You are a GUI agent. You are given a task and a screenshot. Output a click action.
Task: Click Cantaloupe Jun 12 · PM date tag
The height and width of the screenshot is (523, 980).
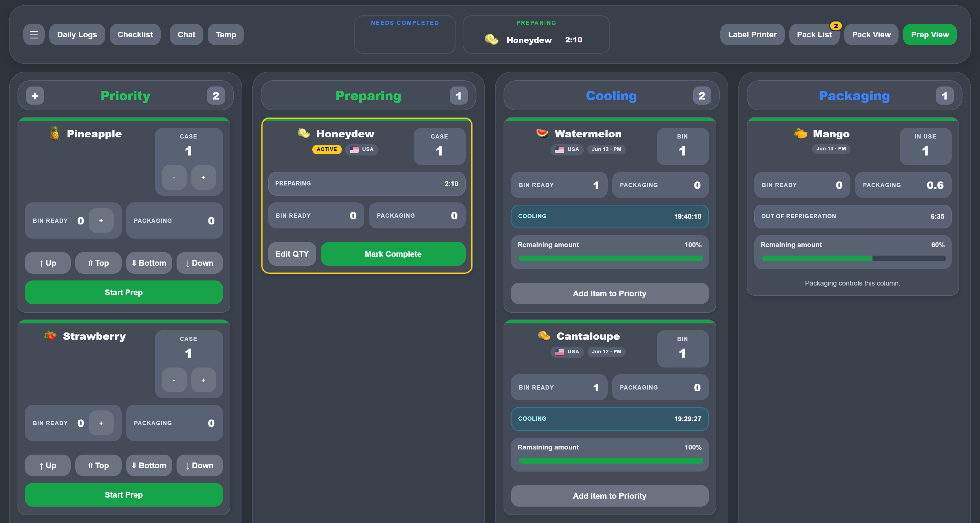606,352
